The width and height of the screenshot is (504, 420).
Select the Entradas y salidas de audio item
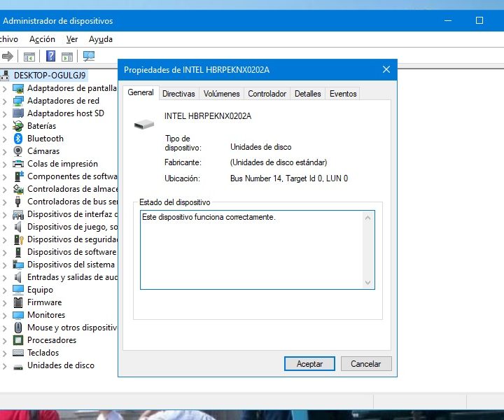(72, 277)
